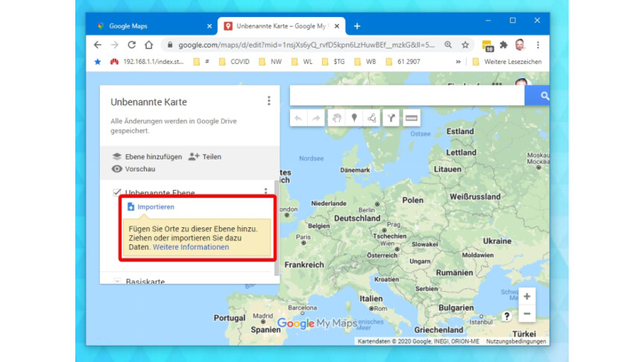Open the zoom magnifier in address bar

[x=448, y=45]
